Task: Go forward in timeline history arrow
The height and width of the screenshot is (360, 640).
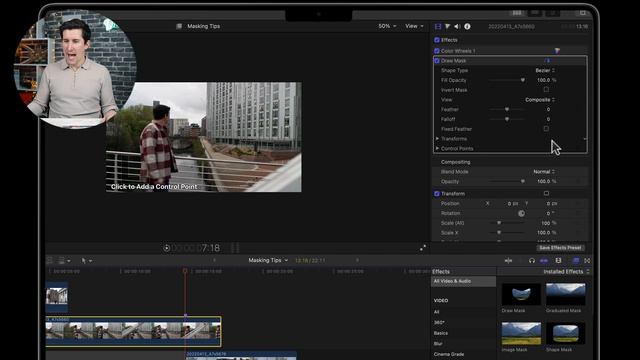Action: (x=358, y=260)
